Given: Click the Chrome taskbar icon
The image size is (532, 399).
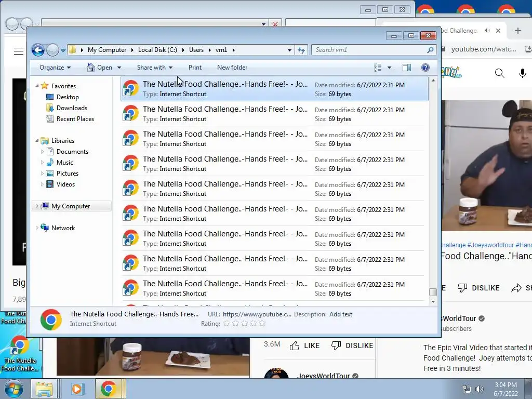Looking at the screenshot, I should click(108, 389).
